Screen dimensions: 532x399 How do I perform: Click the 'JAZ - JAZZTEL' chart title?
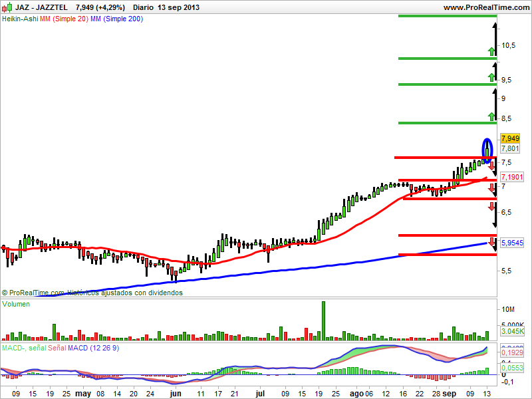(x=41, y=7)
